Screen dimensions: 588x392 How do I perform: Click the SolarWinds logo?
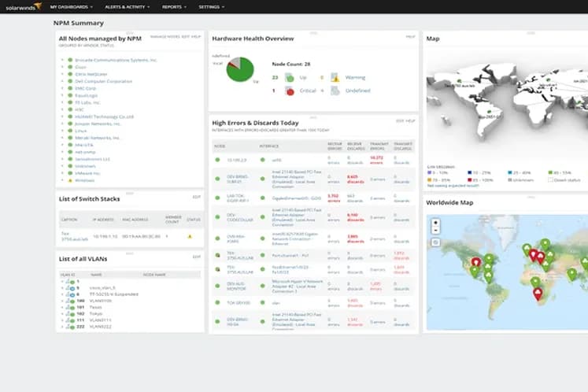click(24, 7)
